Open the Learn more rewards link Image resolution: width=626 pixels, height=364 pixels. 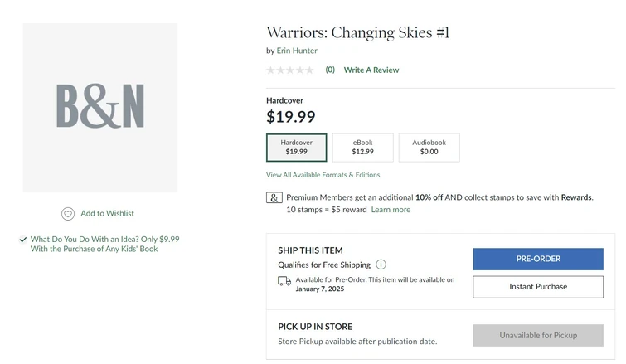391,210
